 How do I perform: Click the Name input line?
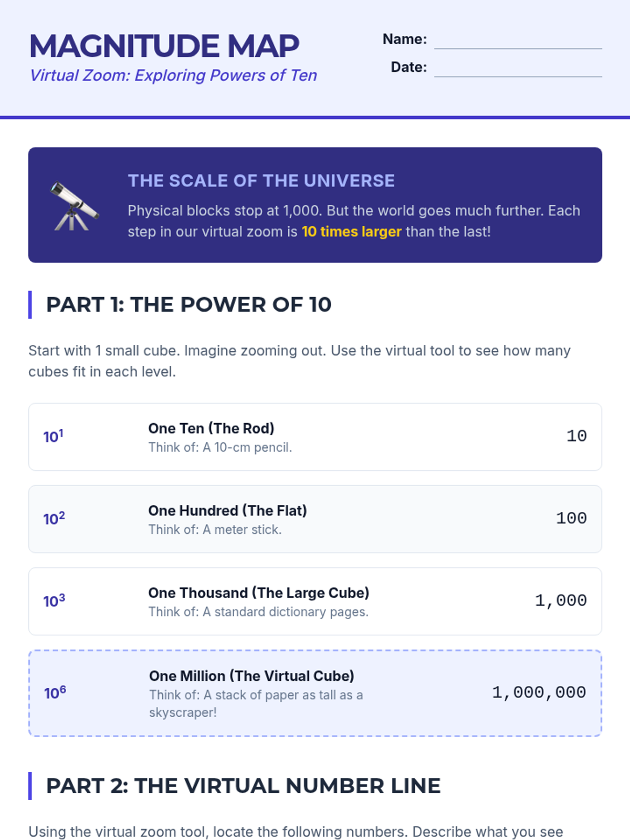(x=518, y=41)
